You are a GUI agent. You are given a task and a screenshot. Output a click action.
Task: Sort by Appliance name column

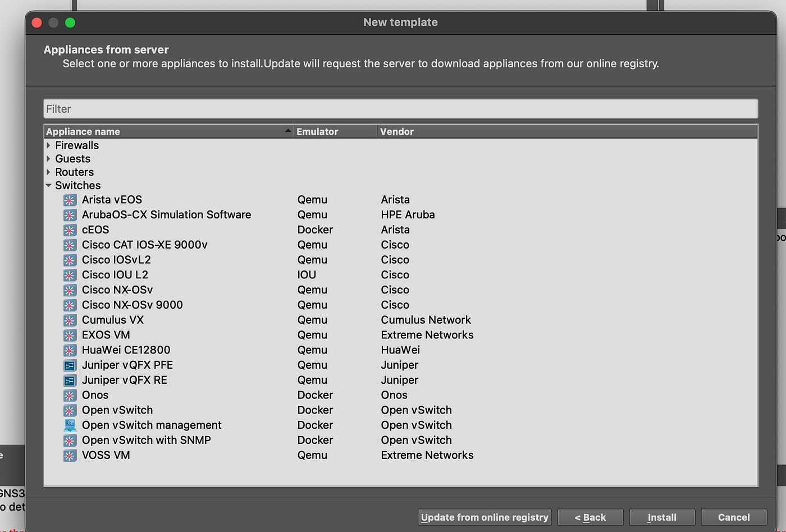coord(168,131)
